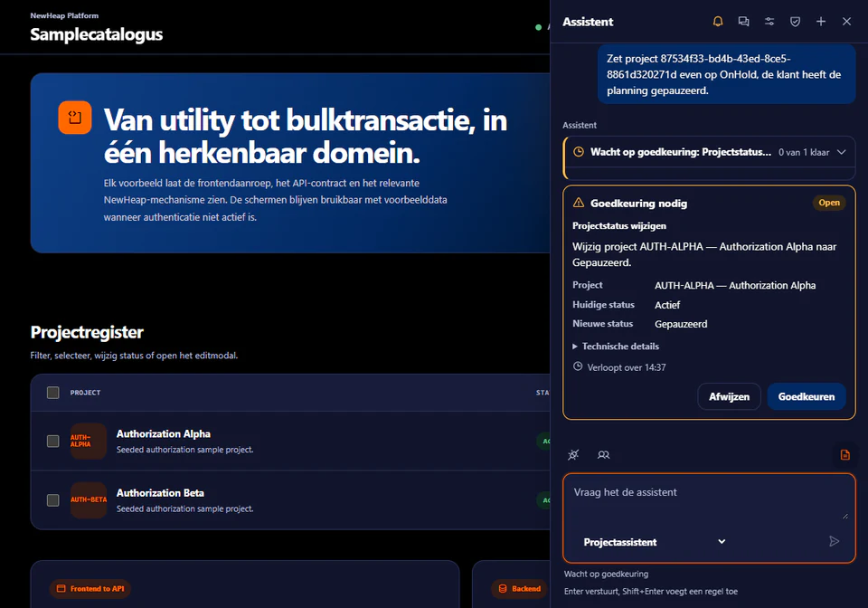Click the shield check icon in Assistent header

[795, 22]
